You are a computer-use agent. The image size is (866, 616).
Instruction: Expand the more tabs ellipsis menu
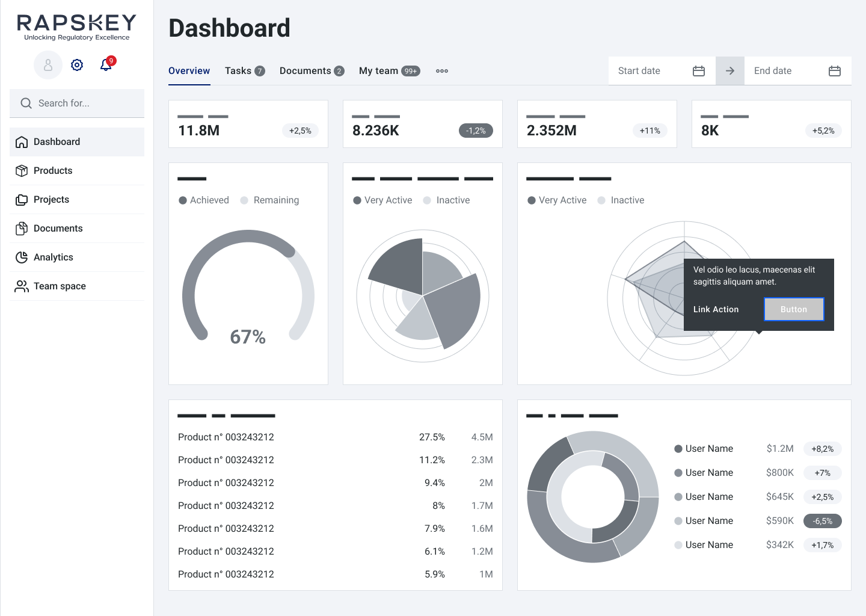pos(442,71)
